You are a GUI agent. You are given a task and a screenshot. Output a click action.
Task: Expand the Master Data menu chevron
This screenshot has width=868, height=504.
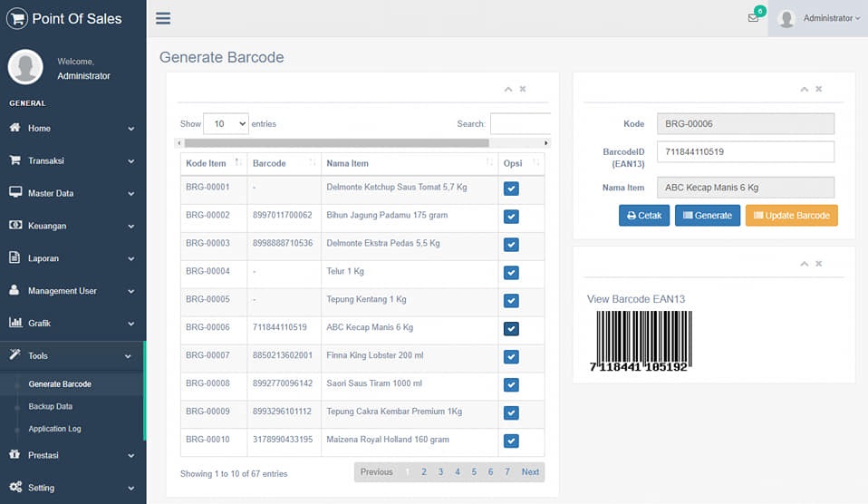point(131,194)
